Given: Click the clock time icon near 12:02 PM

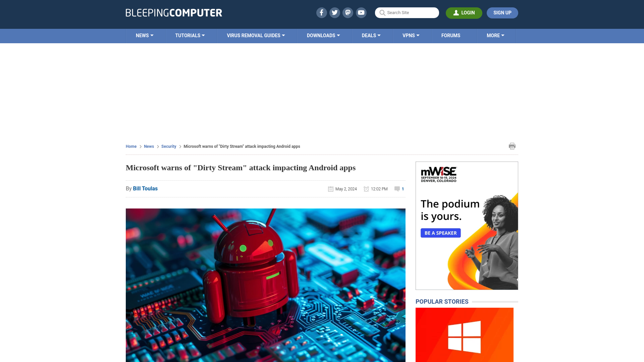Looking at the screenshot, I should point(366,188).
